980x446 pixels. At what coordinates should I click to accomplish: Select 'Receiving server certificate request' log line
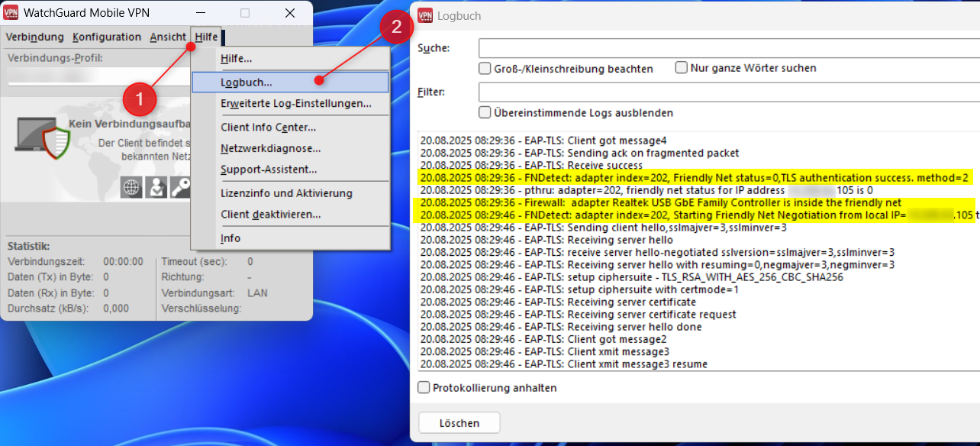579,315
